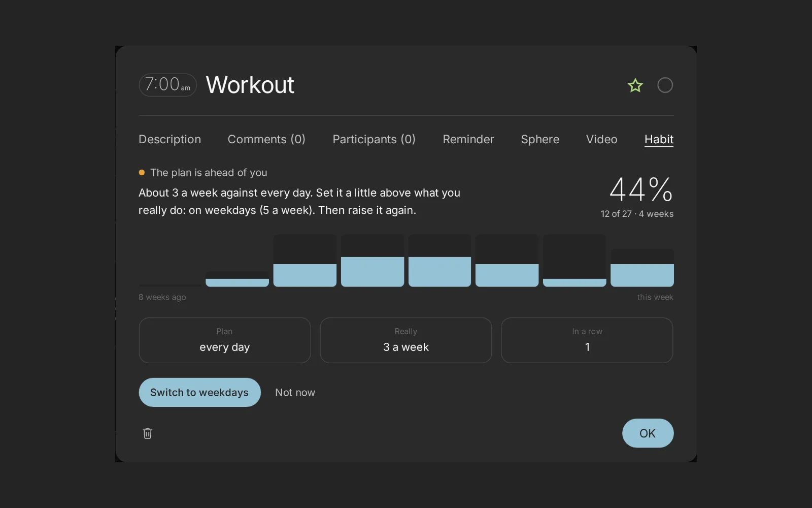The width and height of the screenshot is (812, 508).
Task: Click Switch to weekdays button
Action: [x=199, y=392]
